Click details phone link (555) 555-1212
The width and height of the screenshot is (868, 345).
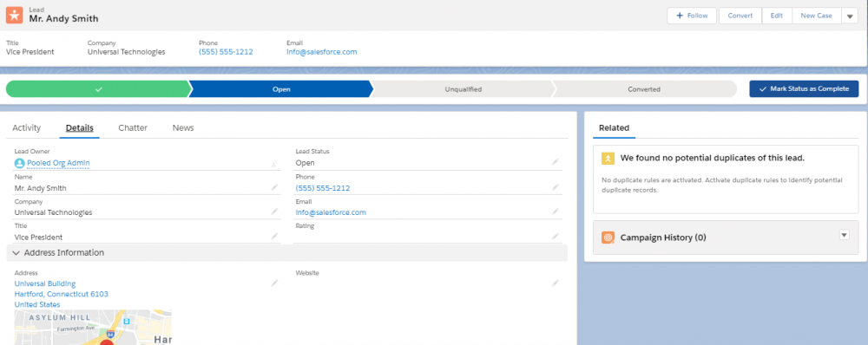click(323, 188)
